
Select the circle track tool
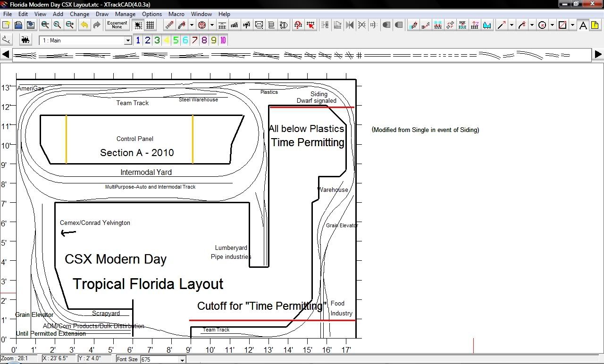click(202, 25)
